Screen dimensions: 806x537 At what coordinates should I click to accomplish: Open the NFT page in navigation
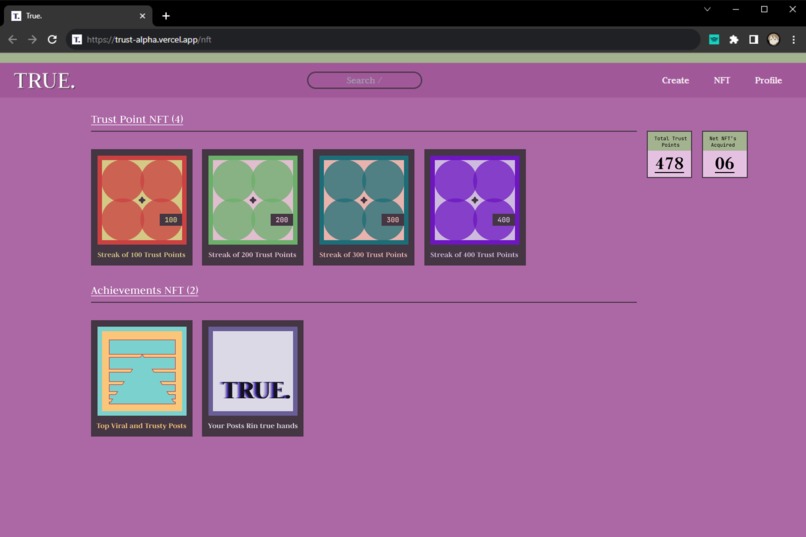[x=722, y=80]
